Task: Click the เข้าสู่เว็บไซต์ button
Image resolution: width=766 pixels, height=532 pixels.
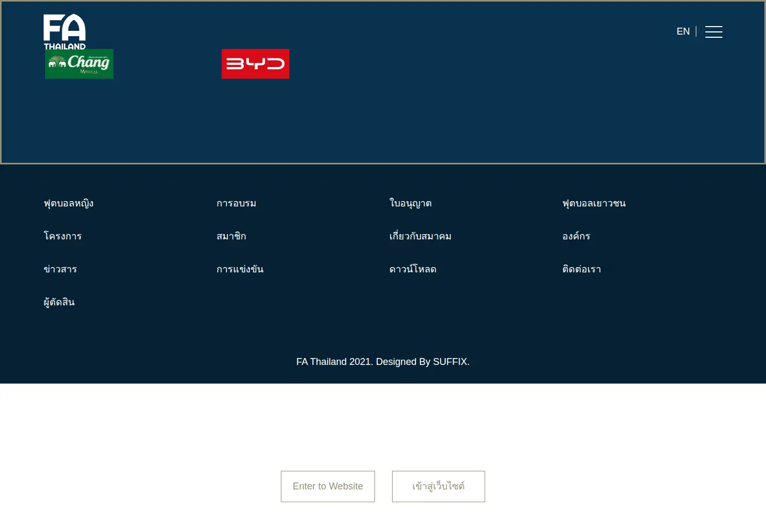Action: pos(438,486)
